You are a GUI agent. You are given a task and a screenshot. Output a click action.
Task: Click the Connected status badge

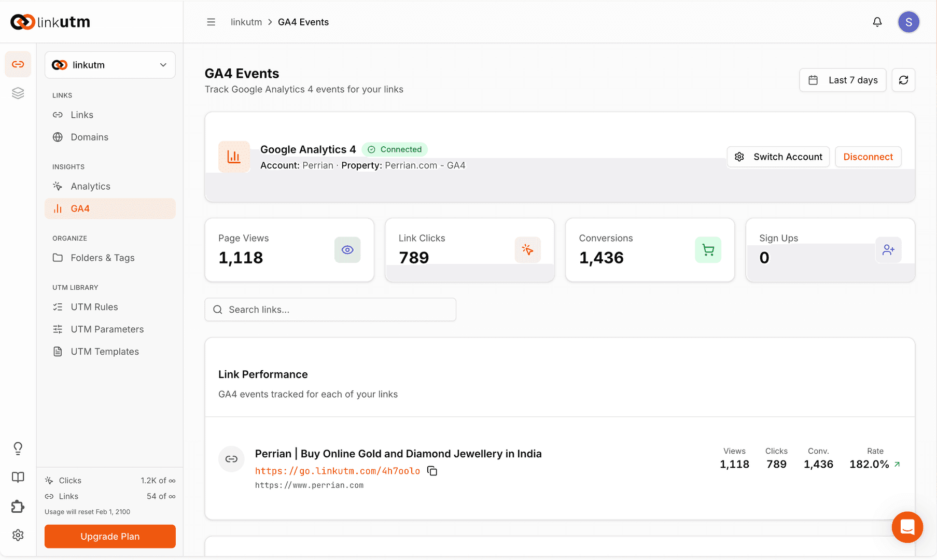395,149
